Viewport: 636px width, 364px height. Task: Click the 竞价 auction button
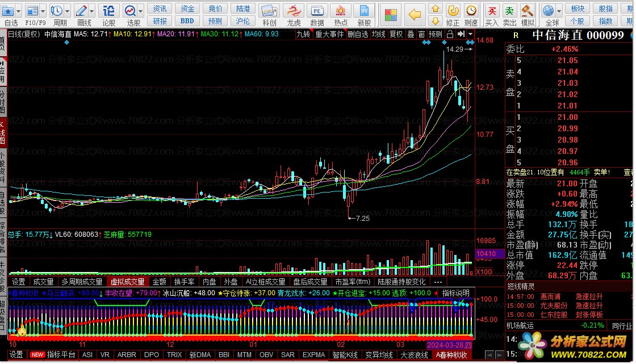tap(215, 9)
